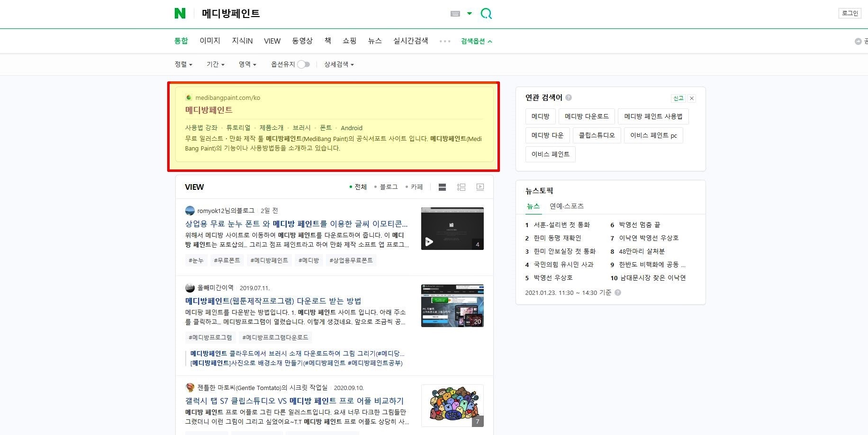Open the 실시간검색 tab

pos(410,41)
